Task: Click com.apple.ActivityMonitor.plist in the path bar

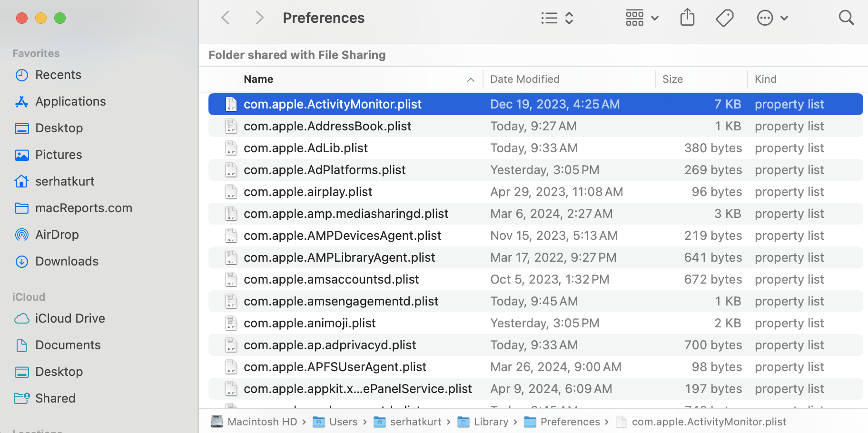Action: (x=701, y=422)
